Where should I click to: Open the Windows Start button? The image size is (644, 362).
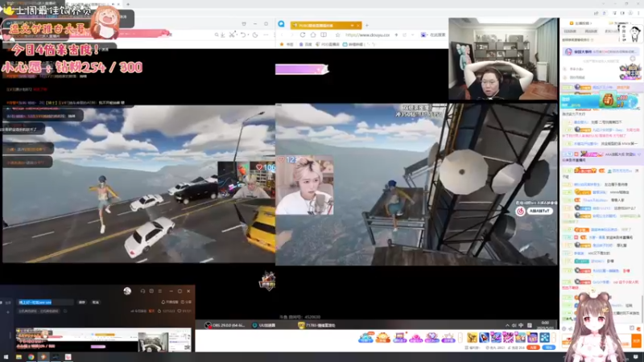click(6, 357)
